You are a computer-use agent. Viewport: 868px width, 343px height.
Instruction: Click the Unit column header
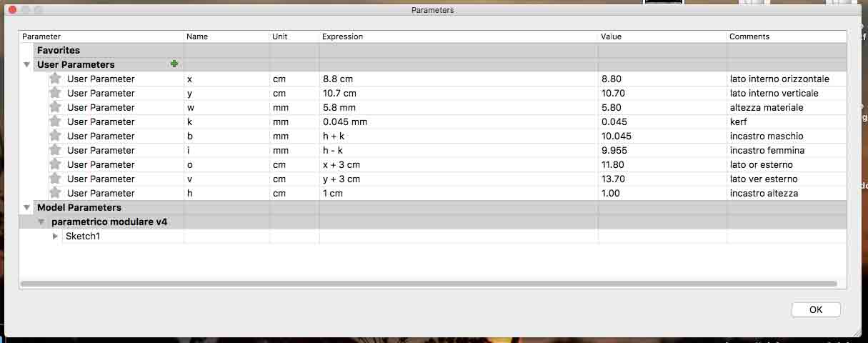pos(294,36)
